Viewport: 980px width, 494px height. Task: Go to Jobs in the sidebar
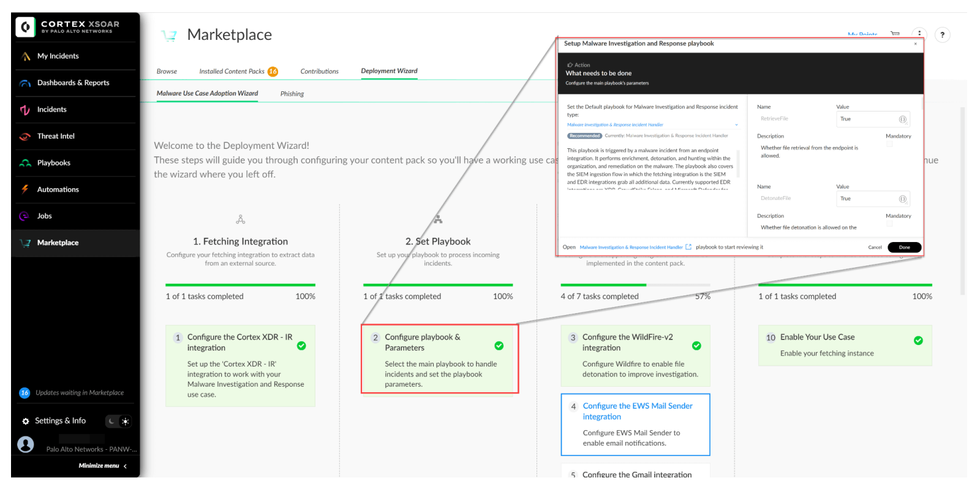click(44, 216)
